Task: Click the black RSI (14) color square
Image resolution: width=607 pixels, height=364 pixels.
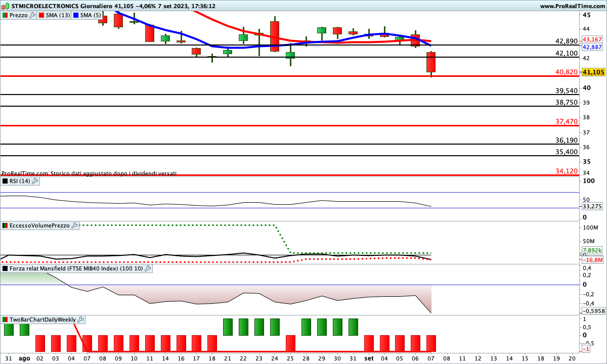Action: (x=5, y=181)
